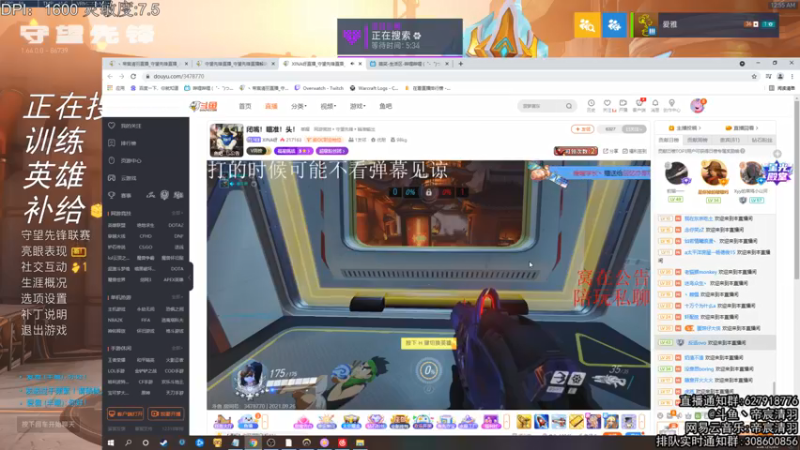Open the Windows Start menu

111,443
